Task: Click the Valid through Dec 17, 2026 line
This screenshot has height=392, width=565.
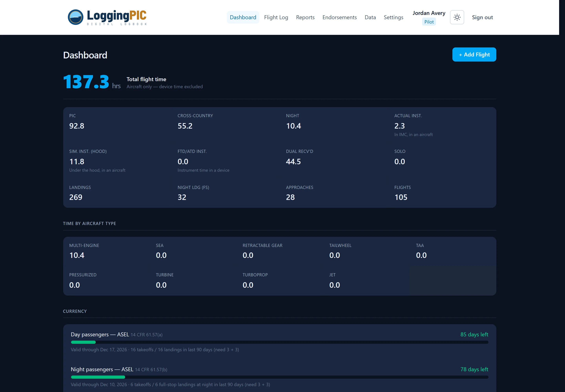Action: pyautogui.click(x=155, y=350)
